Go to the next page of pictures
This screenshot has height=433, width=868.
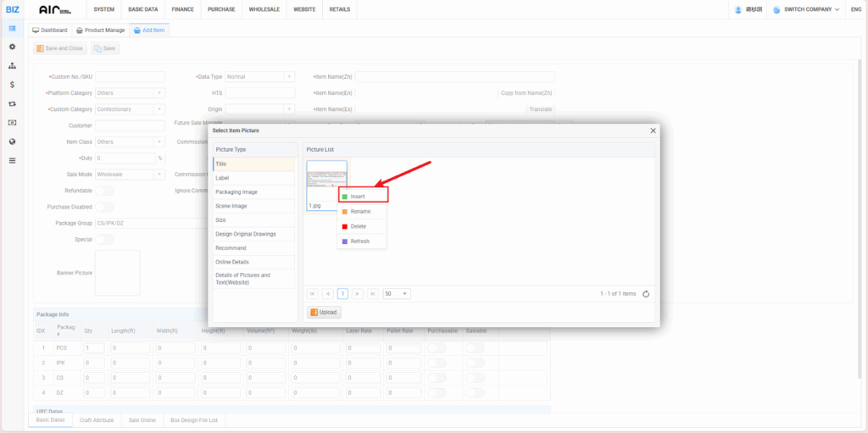point(357,294)
